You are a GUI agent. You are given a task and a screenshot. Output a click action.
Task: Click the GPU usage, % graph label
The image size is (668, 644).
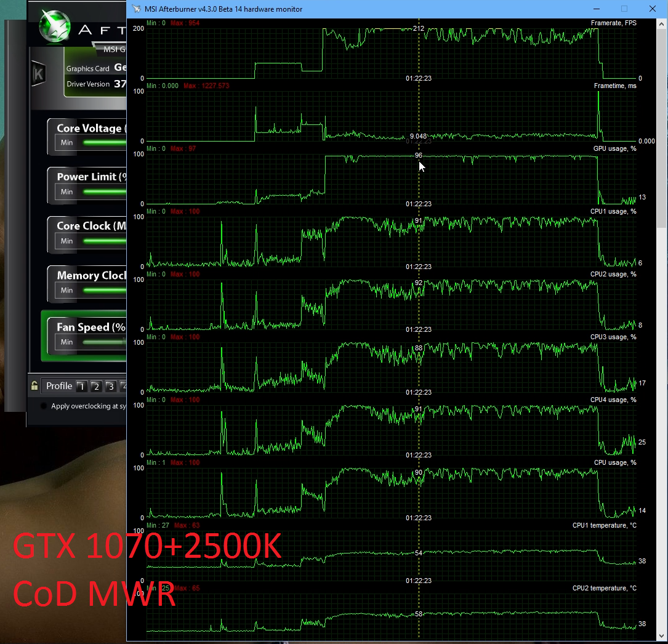tap(615, 148)
